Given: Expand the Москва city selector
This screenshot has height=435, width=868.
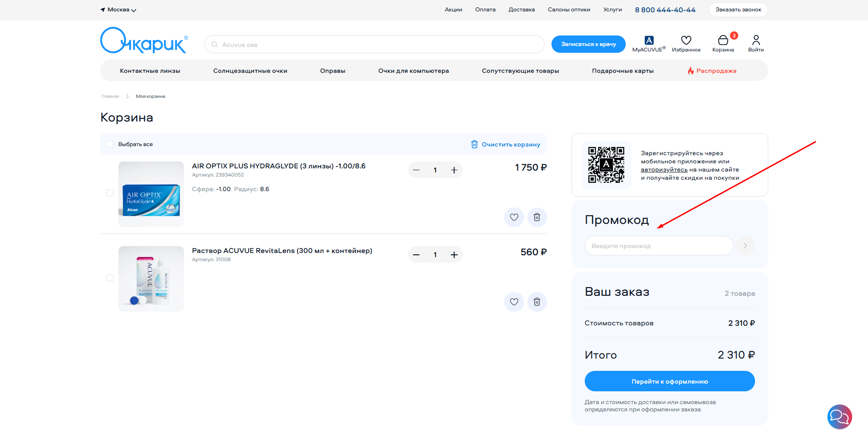Looking at the screenshot, I should [118, 10].
